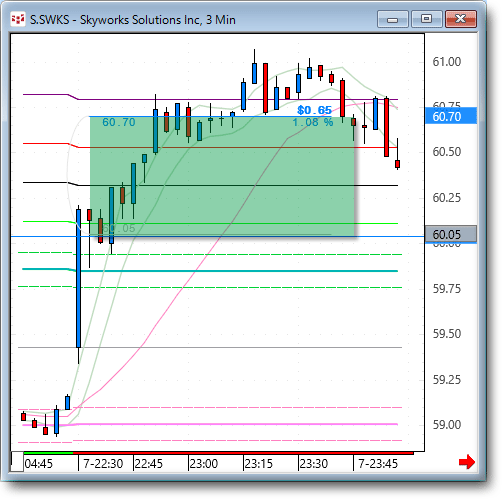Click the 59.50 price scale label
The height and width of the screenshot is (499, 504).
coord(447,334)
